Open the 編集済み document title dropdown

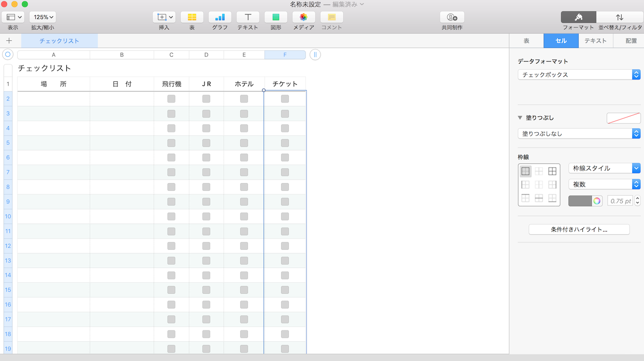[348, 4]
